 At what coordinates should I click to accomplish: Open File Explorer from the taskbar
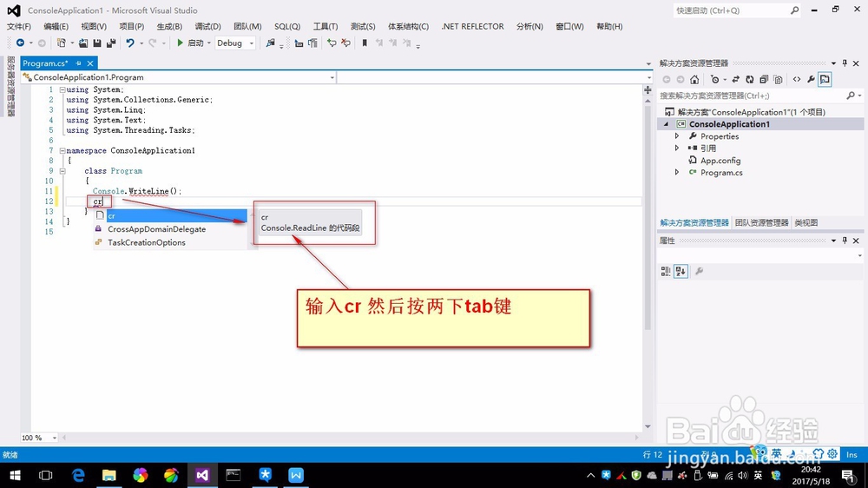click(x=109, y=475)
